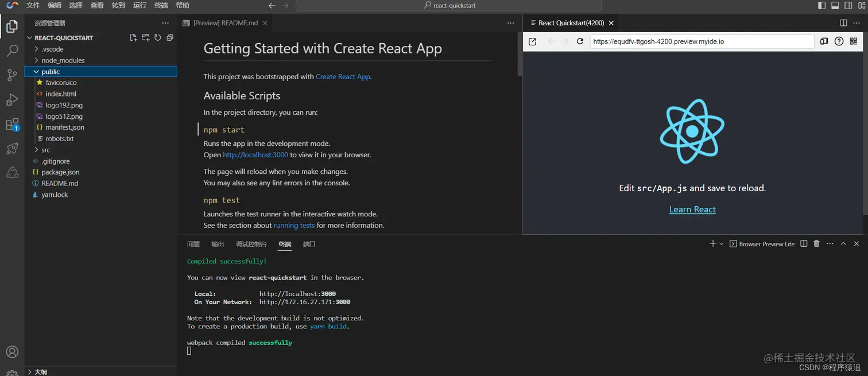868x376 pixels.
Task: Open the Extensions view with badge
Action: tap(12, 125)
